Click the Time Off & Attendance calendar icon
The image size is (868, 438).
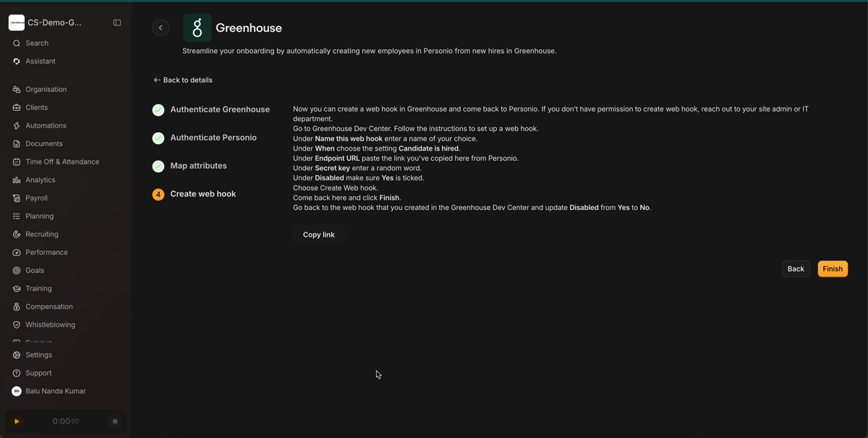click(x=17, y=162)
